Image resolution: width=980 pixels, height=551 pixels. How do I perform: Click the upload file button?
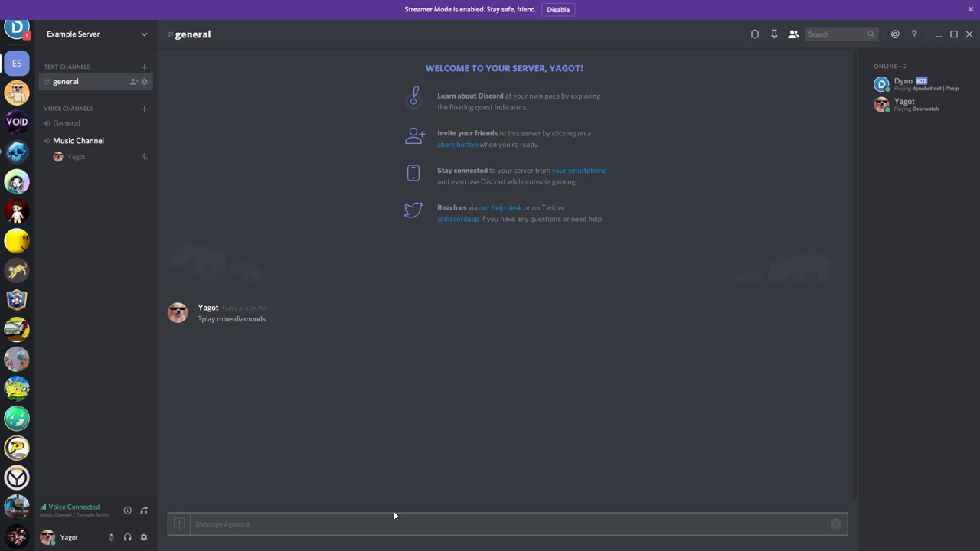[179, 524]
